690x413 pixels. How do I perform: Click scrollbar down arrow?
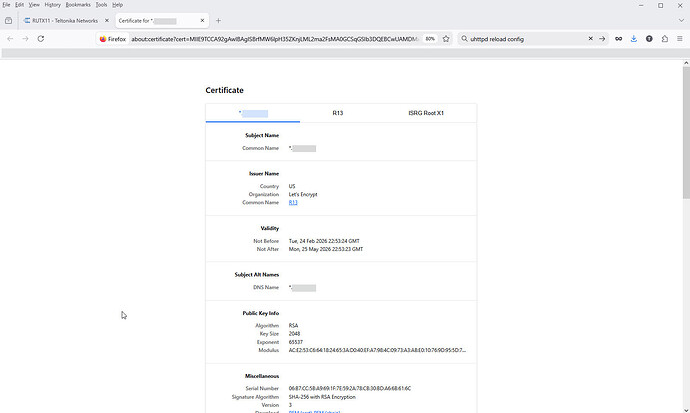tap(686, 409)
